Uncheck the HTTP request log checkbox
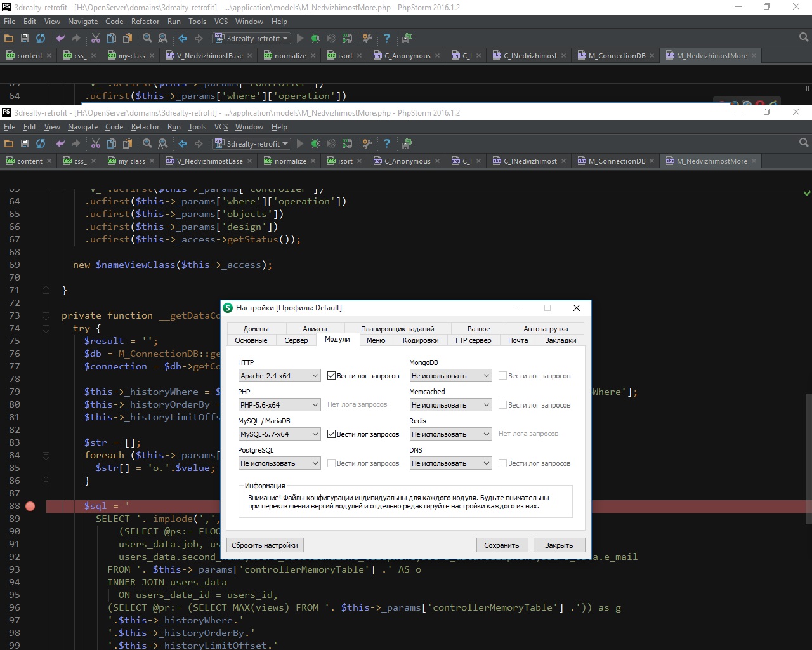 tap(331, 376)
